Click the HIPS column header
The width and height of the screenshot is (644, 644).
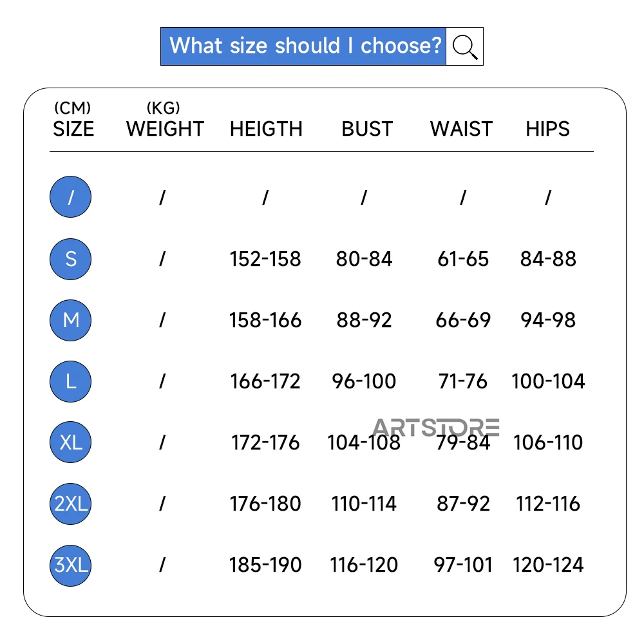click(x=547, y=129)
